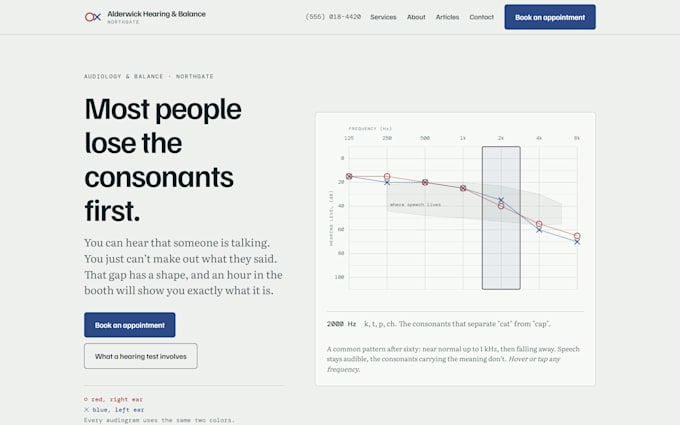Call the (555) 018-4420 phone link
Viewport: 680px width, 425px height.
click(x=333, y=17)
